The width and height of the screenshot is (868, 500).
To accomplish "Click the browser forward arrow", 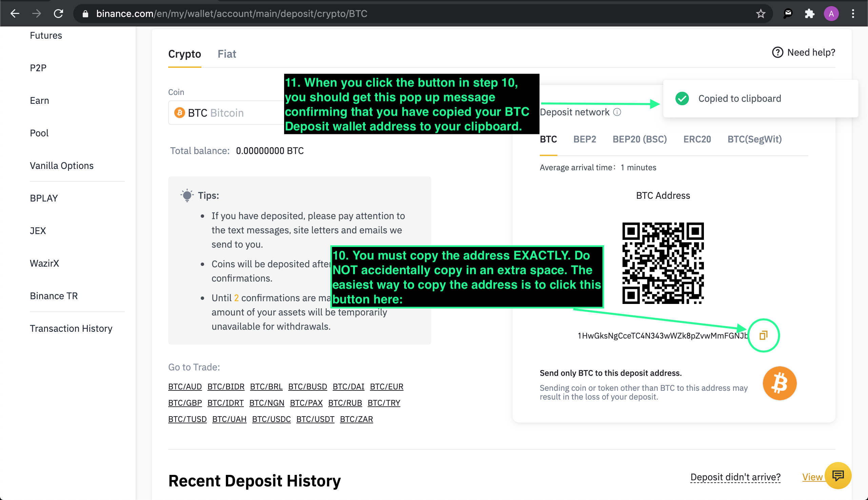I will (x=36, y=13).
